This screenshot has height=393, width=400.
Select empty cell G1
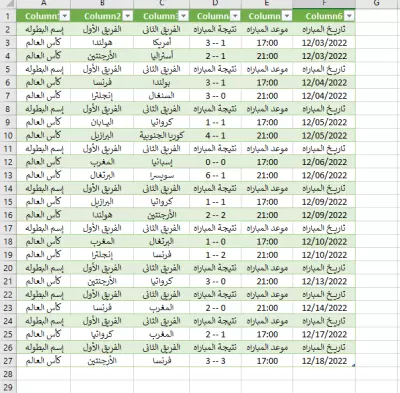click(377, 16)
